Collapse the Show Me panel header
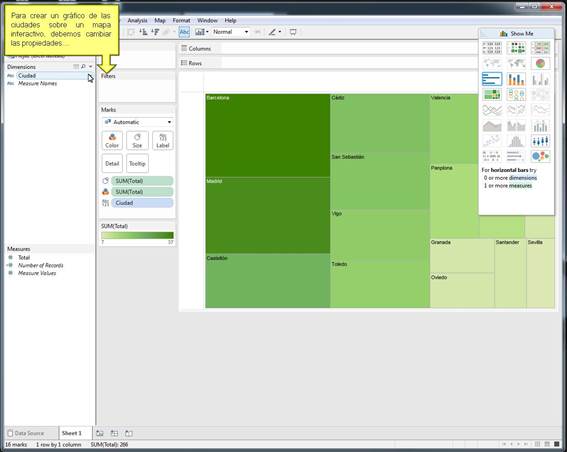567x452 pixels. click(x=516, y=34)
